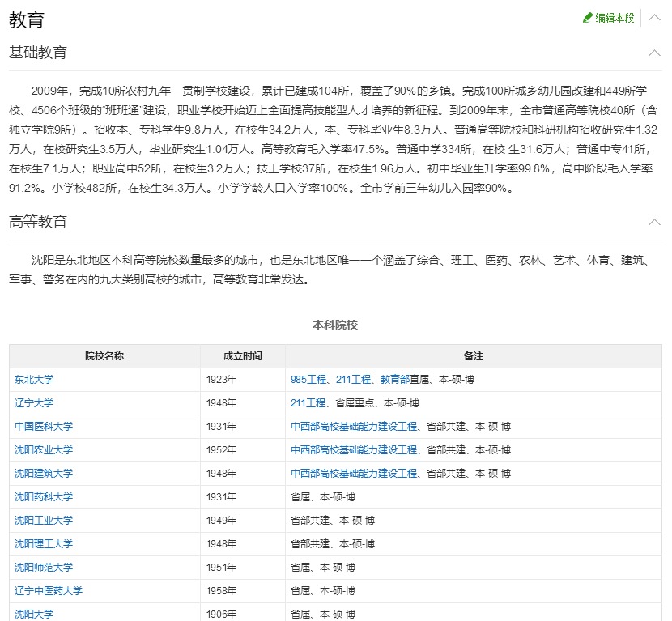The width and height of the screenshot is (672, 621).
Task: Open the 沈阳师范大学 link
Action: (x=44, y=568)
